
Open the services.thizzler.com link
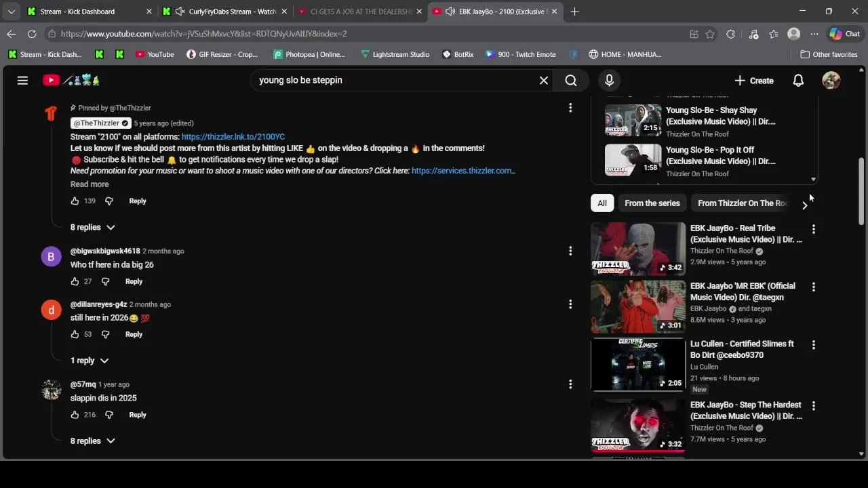pyautogui.click(x=463, y=171)
